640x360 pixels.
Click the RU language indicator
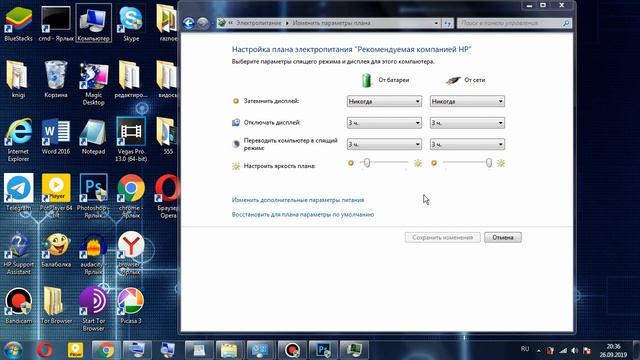[x=525, y=349]
